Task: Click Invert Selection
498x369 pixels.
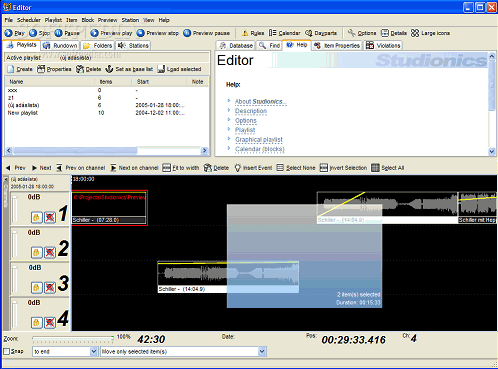Action: [x=343, y=168]
